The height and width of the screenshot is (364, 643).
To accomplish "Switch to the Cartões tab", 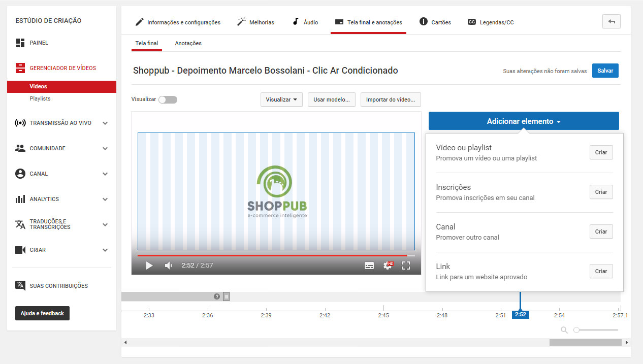I will 435,22.
